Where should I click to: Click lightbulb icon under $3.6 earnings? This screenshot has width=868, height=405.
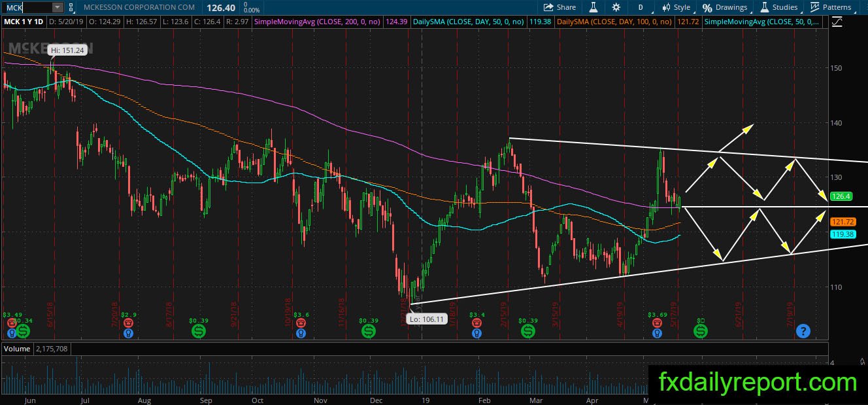click(301, 333)
